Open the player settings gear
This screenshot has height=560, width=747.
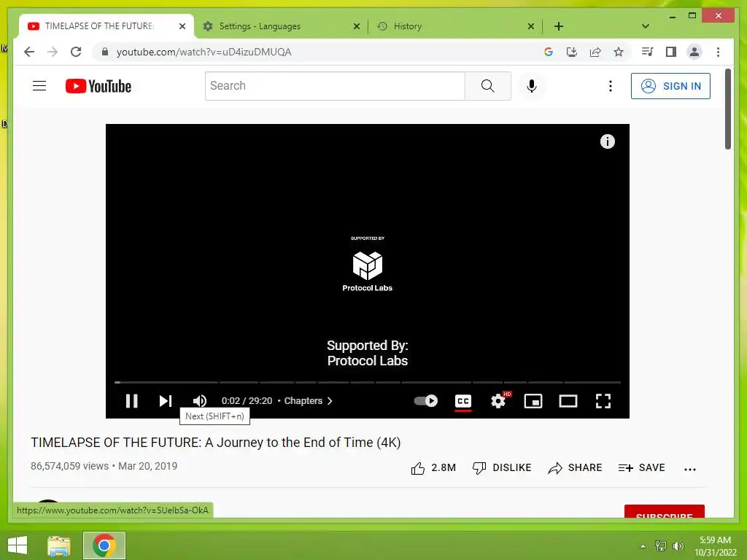pos(498,401)
